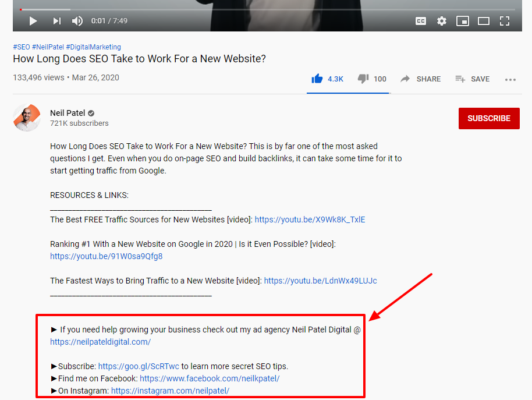532x400 pixels.
Task: Open the #DigitalMarketing hashtag
Action: (93, 47)
